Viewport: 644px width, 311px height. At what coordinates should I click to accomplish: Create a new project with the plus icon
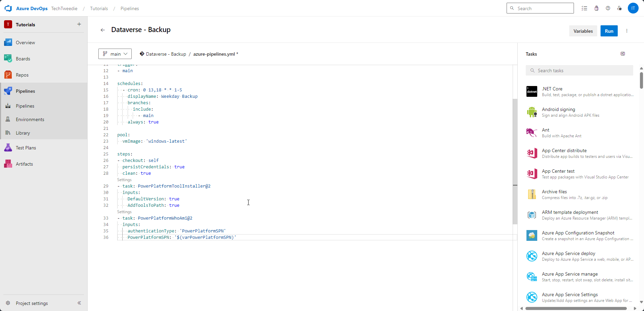79,24
